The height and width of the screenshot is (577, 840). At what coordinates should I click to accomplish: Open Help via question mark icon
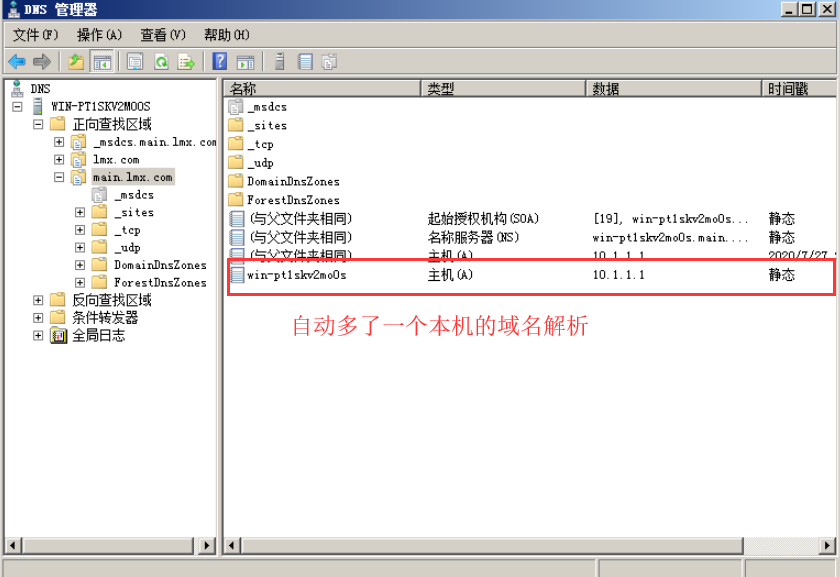coord(220,62)
